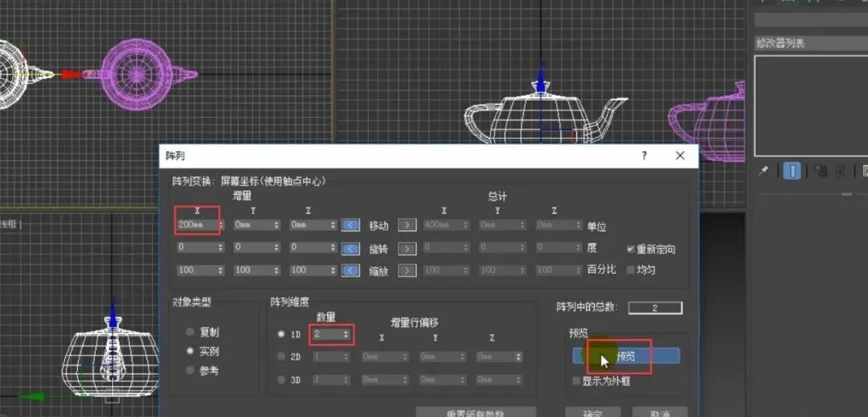Click the Scale (缩放) totals right-arrow button

point(407,271)
